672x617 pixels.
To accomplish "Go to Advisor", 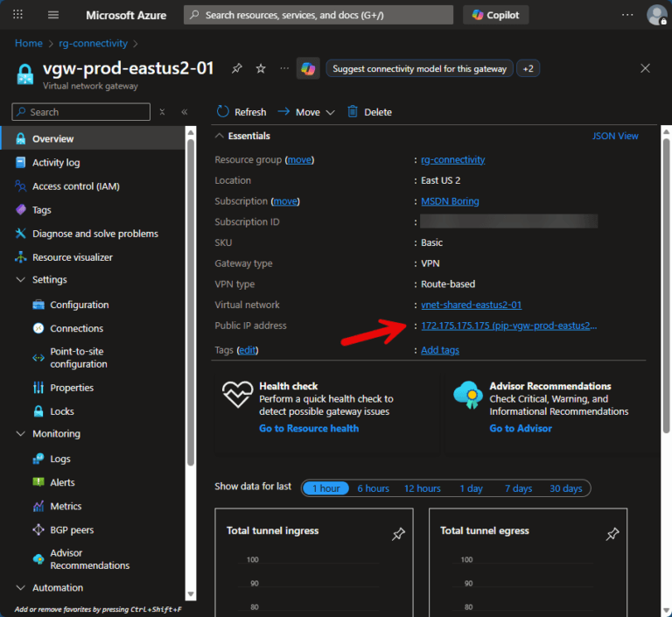I will pyautogui.click(x=521, y=428).
